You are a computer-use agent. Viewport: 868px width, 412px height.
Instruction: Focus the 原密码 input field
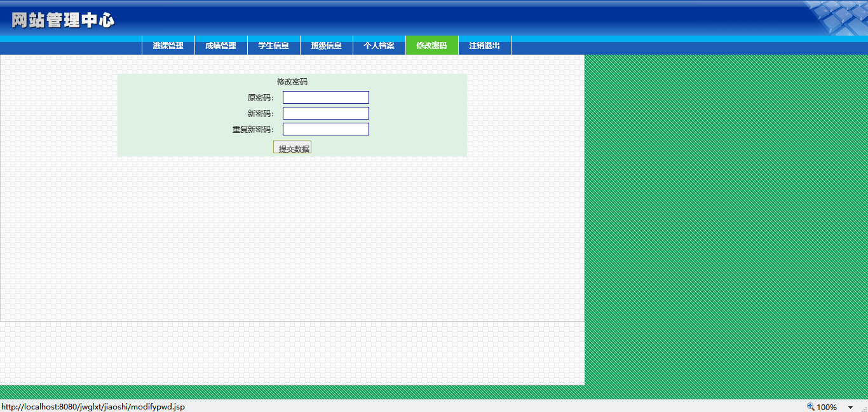[326, 97]
